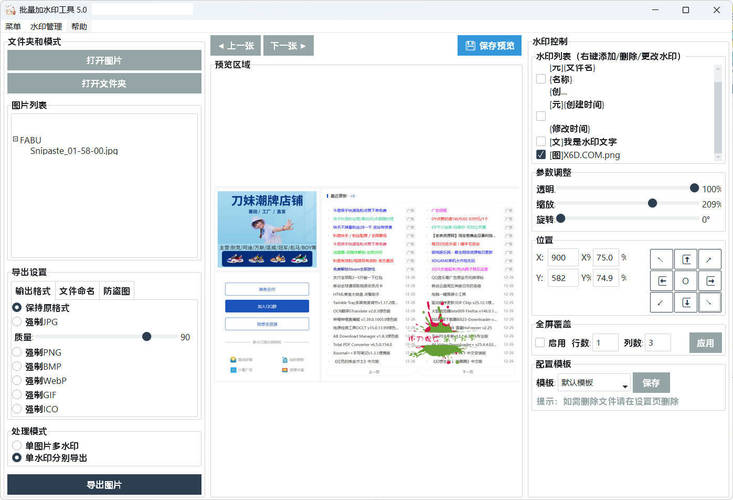Screen dimensions: 733x500
Task: Align watermark to right edge
Action: (710, 281)
